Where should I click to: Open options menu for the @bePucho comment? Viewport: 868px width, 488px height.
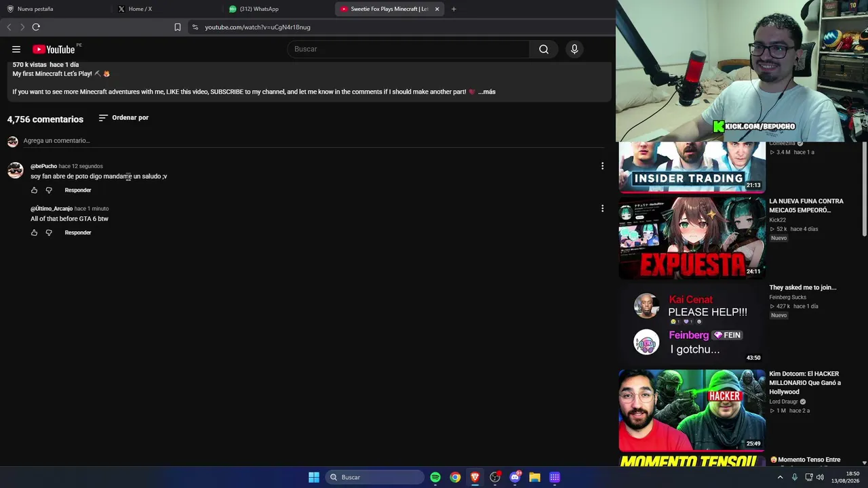tap(602, 166)
